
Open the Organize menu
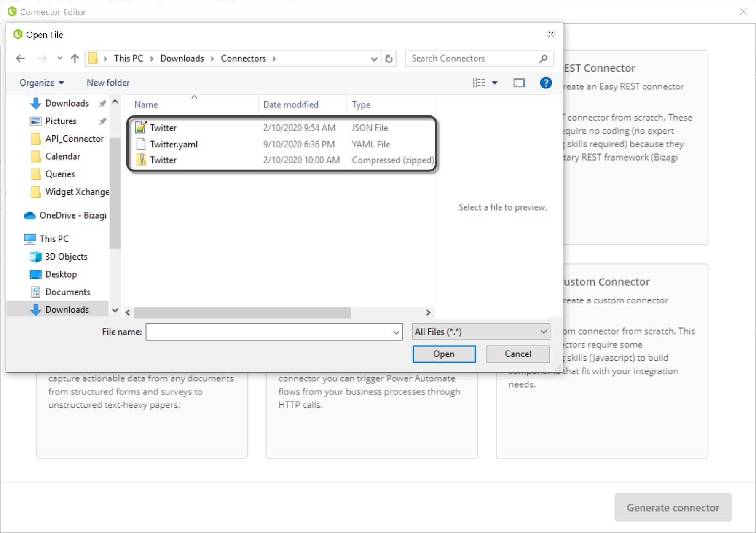[42, 83]
